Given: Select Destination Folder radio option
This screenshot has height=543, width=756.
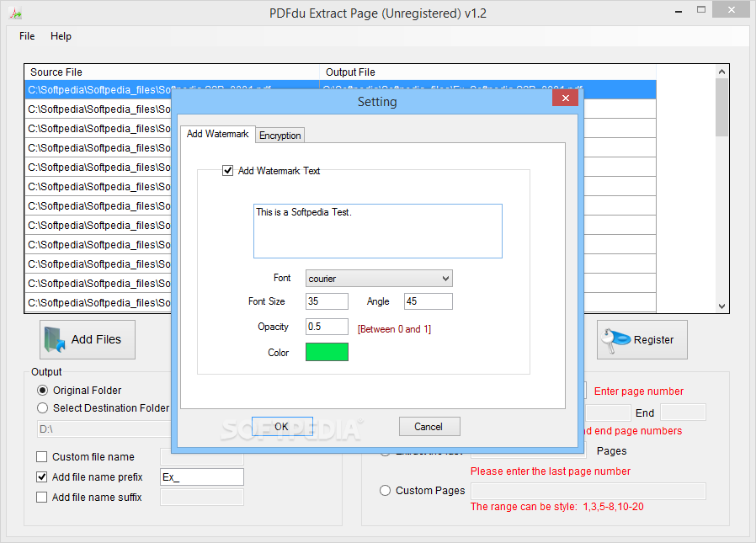Looking at the screenshot, I should pos(42,408).
